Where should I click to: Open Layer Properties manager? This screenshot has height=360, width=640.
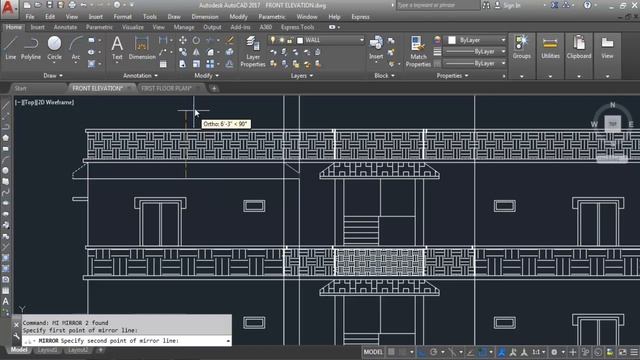pyautogui.click(x=253, y=51)
